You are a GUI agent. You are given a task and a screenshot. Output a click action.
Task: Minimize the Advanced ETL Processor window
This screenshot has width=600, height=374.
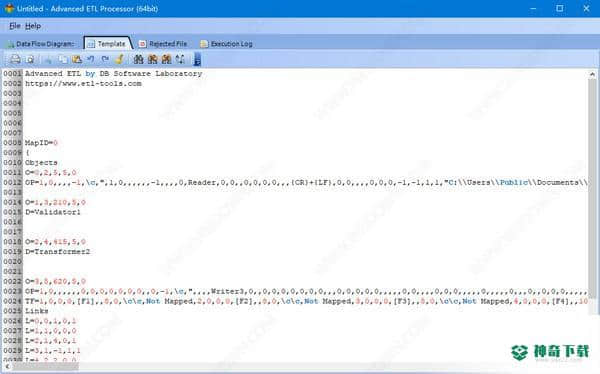pos(533,8)
